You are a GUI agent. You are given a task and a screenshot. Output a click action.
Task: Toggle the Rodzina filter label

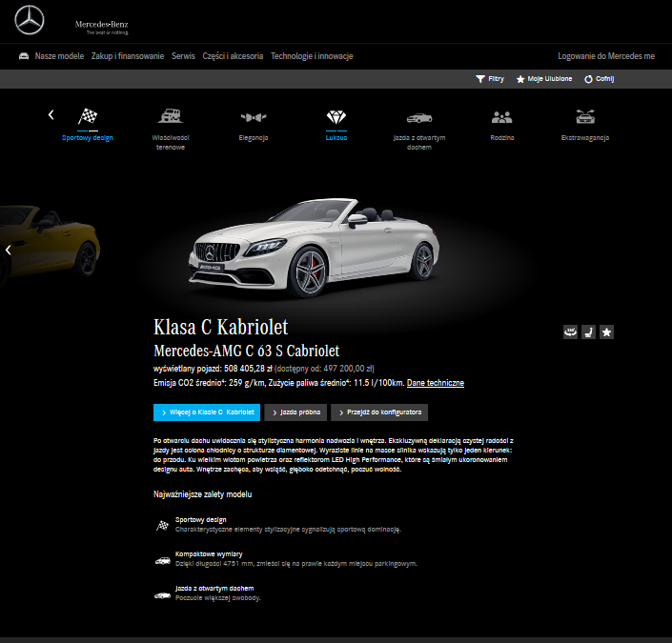tap(502, 137)
